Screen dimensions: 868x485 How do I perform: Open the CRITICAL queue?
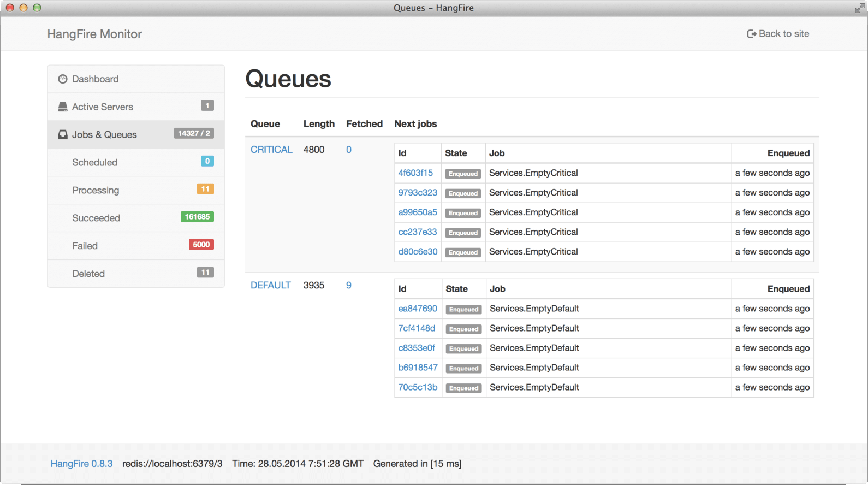pos(271,150)
